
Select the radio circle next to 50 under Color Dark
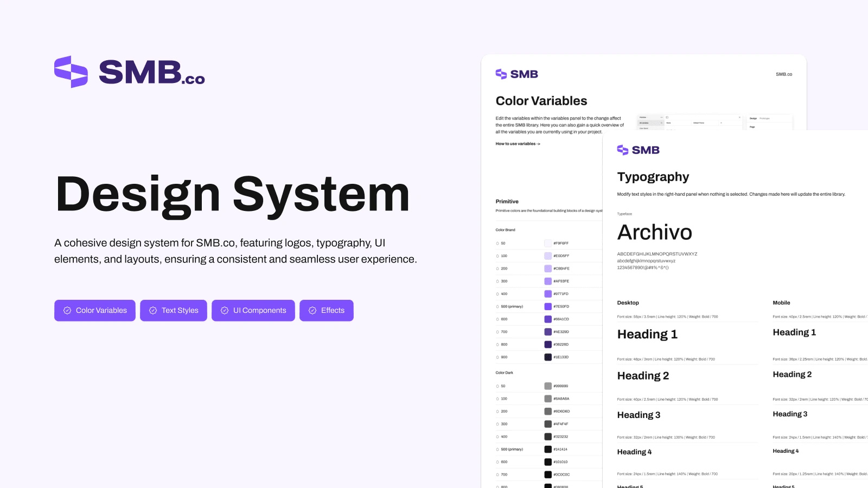point(497,386)
